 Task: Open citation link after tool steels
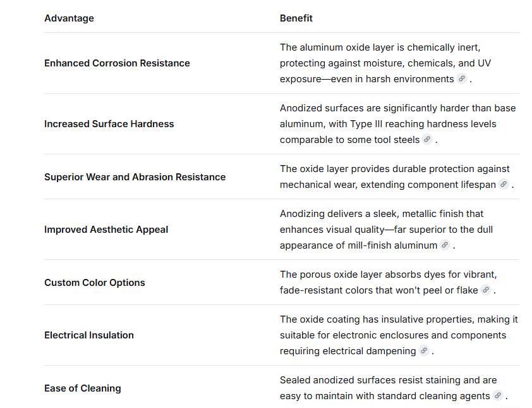point(427,139)
